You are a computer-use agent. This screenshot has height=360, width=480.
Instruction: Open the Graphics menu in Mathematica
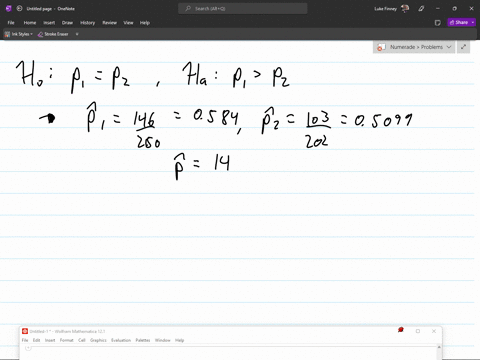98,340
